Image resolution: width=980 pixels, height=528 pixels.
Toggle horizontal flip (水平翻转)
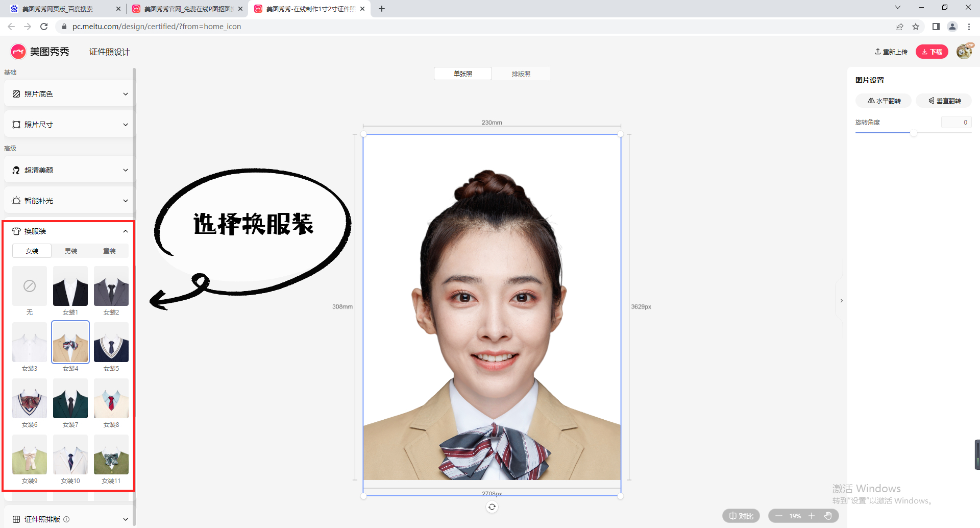point(884,101)
